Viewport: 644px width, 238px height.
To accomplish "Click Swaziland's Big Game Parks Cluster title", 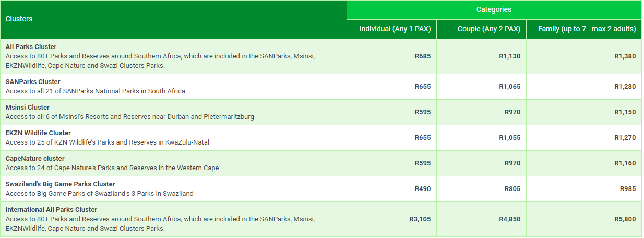I will click(61, 184).
